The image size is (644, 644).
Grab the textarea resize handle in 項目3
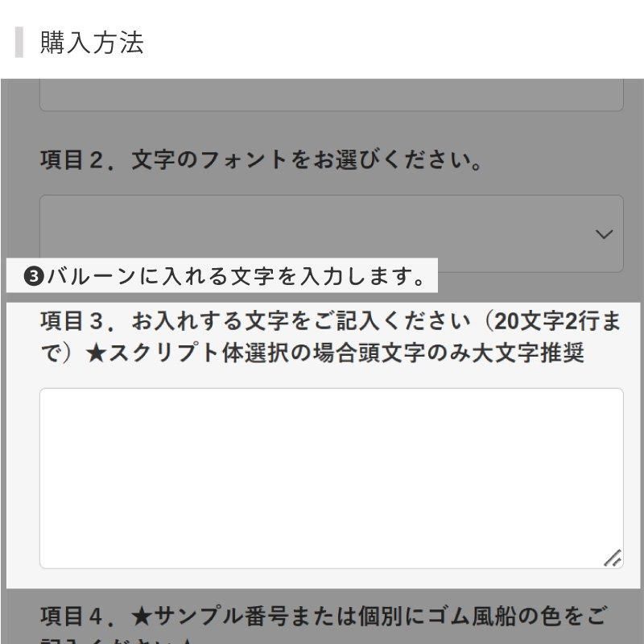pyautogui.click(x=613, y=558)
